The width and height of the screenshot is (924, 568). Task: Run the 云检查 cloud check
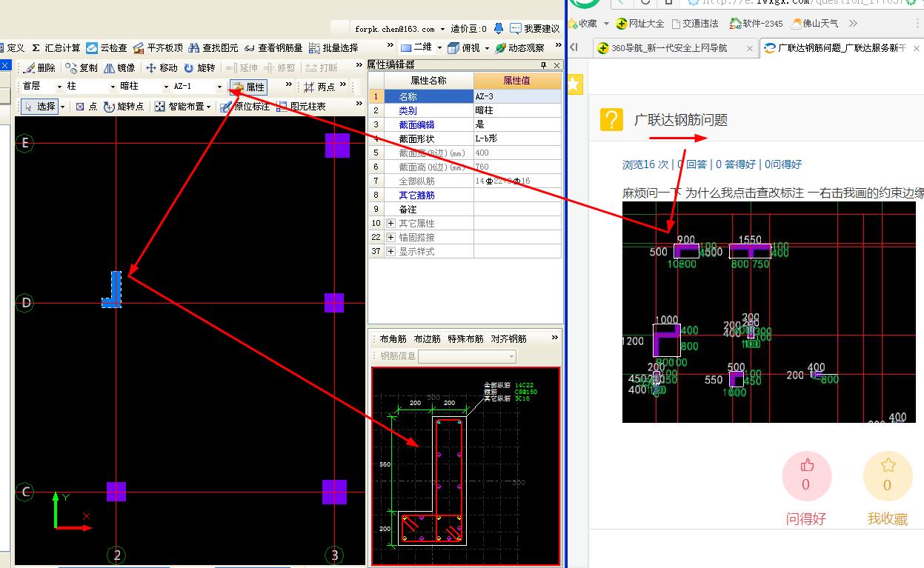[107, 48]
